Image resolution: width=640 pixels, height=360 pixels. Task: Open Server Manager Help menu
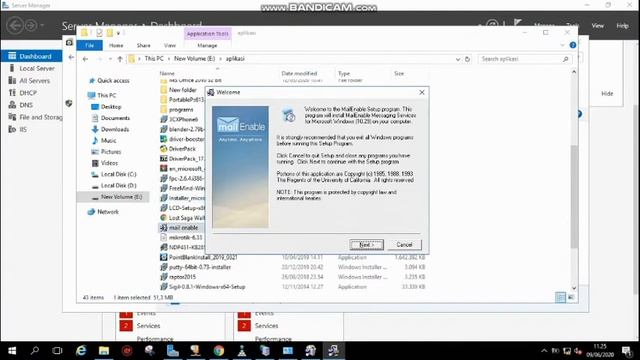coord(622,26)
